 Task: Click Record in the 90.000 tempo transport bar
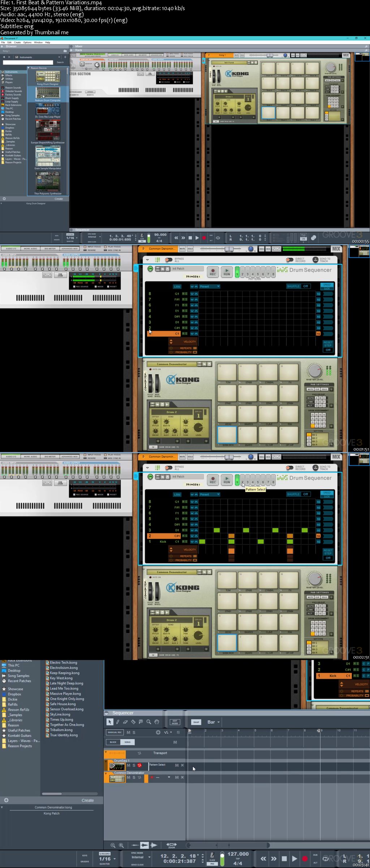[204, 238]
